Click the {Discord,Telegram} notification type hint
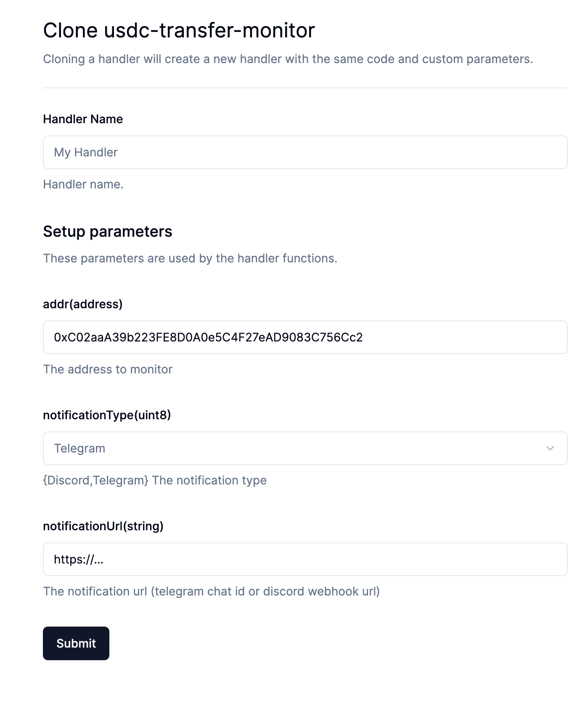The width and height of the screenshot is (588, 709). pyautogui.click(x=155, y=480)
